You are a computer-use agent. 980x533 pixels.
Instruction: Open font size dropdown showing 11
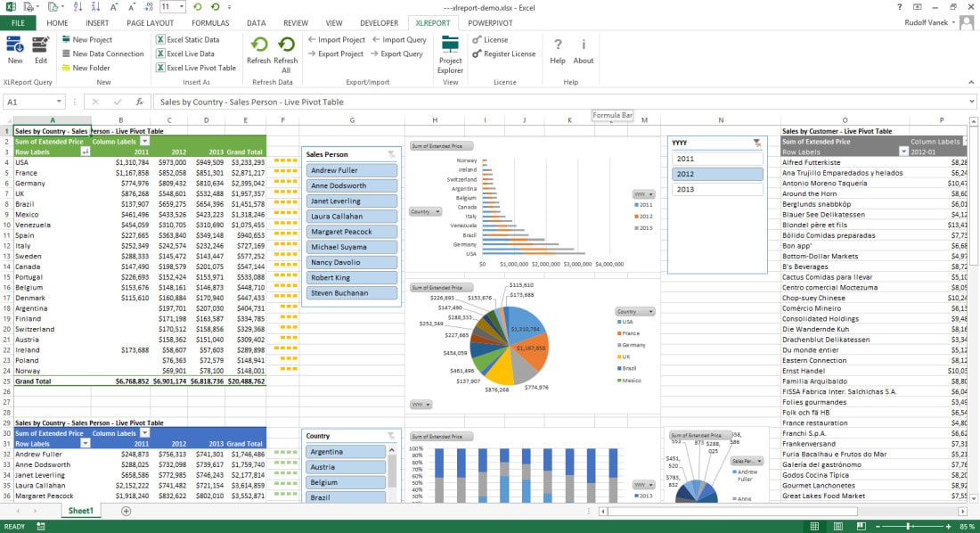(181, 7)
